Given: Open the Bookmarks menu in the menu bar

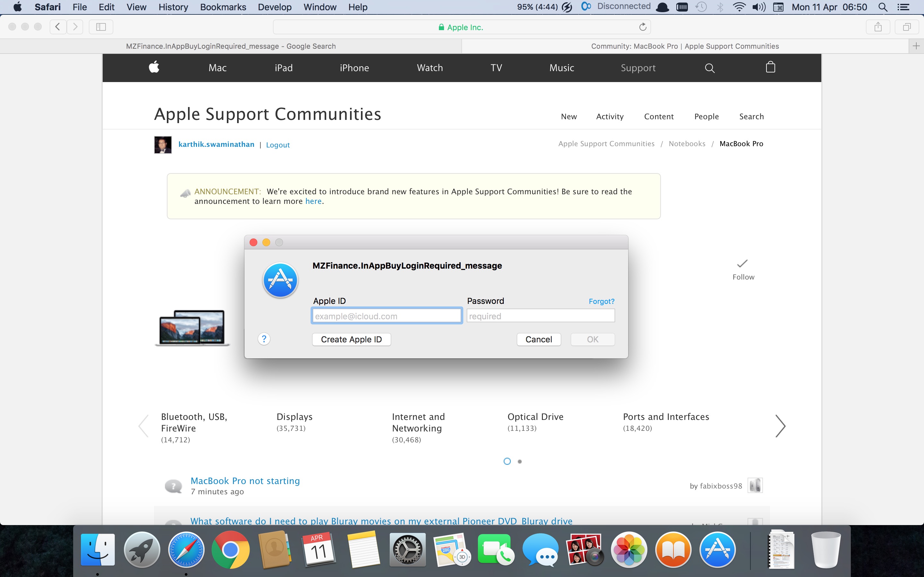Looking at the screenshot, I should (223, 7).
